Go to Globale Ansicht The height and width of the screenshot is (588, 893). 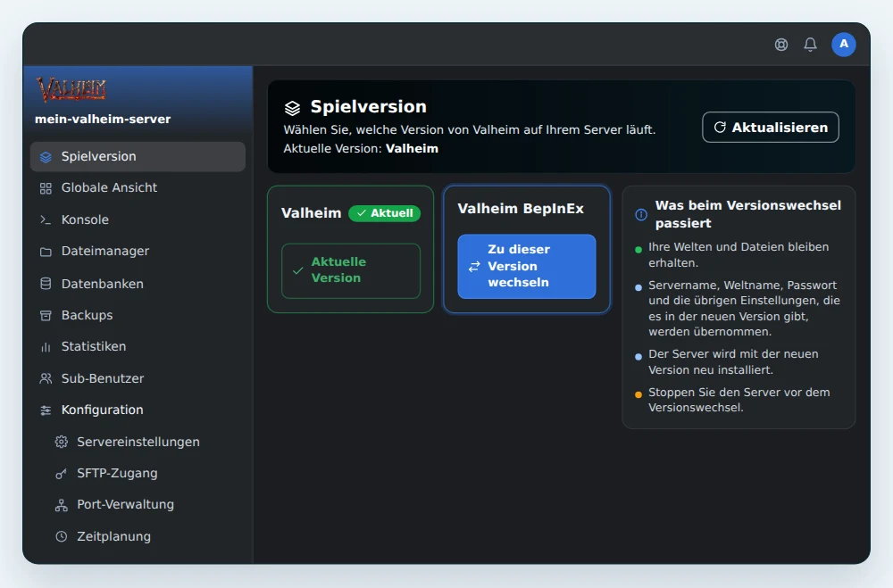tap(138, 188)
